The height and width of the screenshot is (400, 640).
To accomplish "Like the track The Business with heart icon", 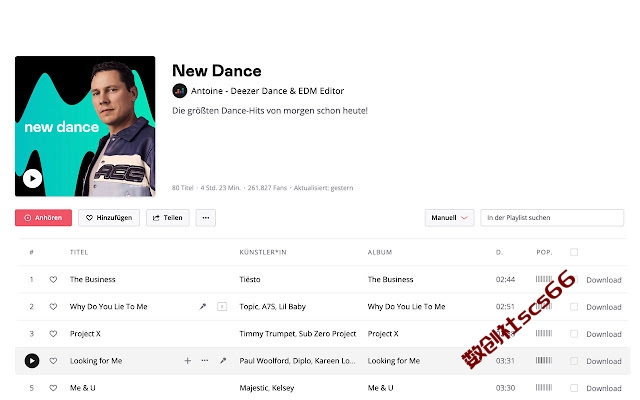I will [x=53, y=280].
